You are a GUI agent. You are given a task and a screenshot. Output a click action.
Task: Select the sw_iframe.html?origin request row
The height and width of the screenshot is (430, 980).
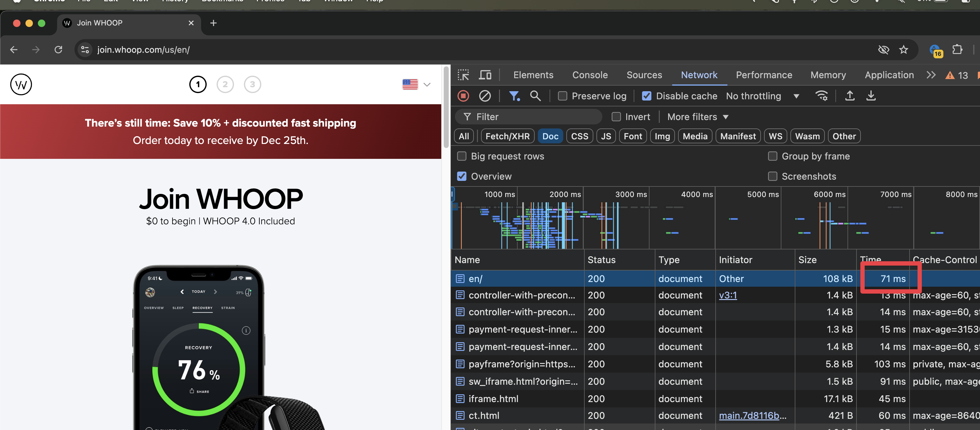[x=715, y=381]
